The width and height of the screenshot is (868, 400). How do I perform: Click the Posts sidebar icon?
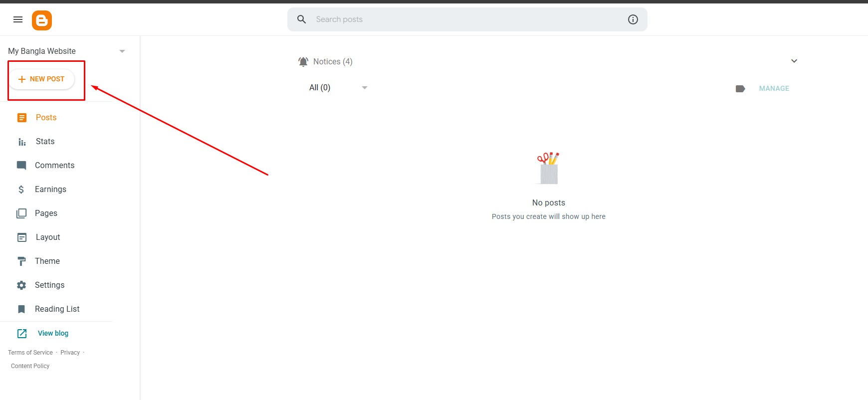(x=22, y=118)
